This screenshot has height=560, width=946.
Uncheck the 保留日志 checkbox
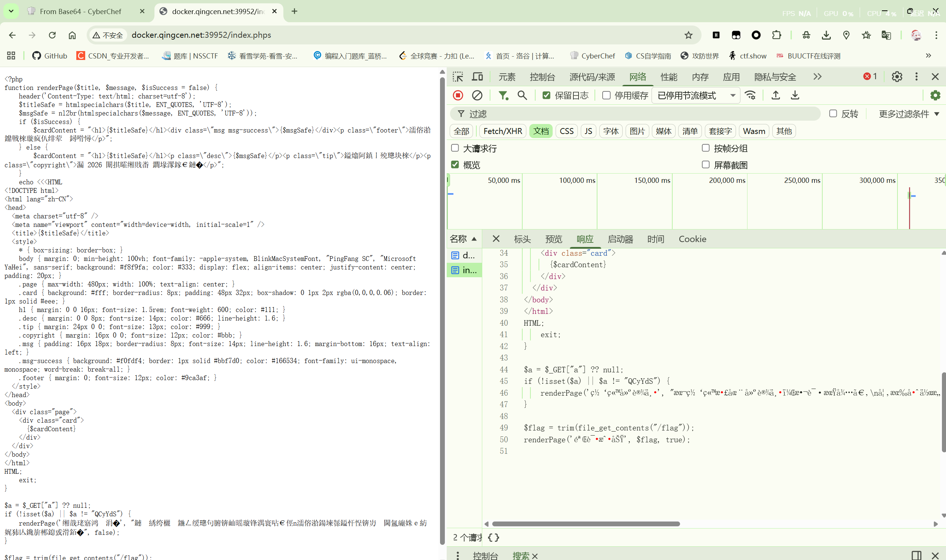pos(546,95)
